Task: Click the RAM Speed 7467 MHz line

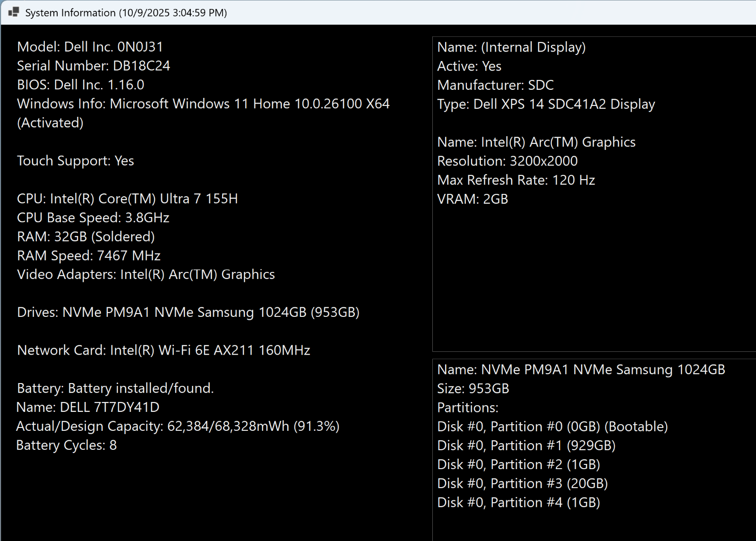Action: (88, 255)
